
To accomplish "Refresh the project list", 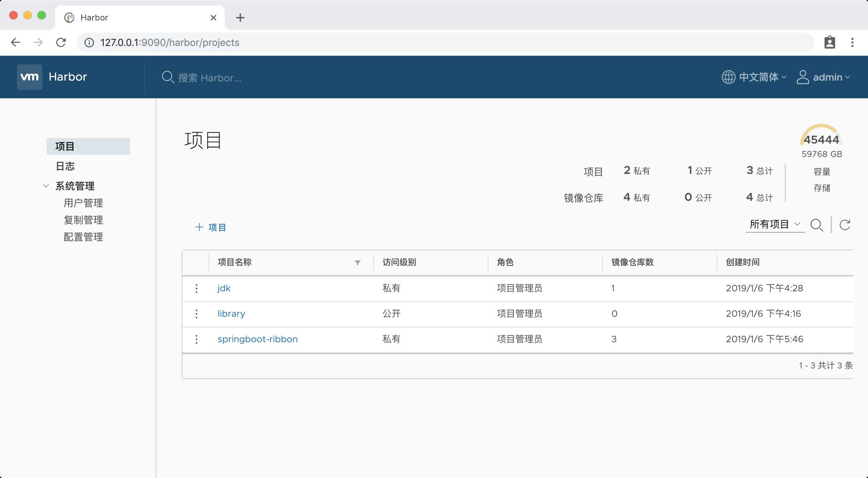I will (845, 225).
